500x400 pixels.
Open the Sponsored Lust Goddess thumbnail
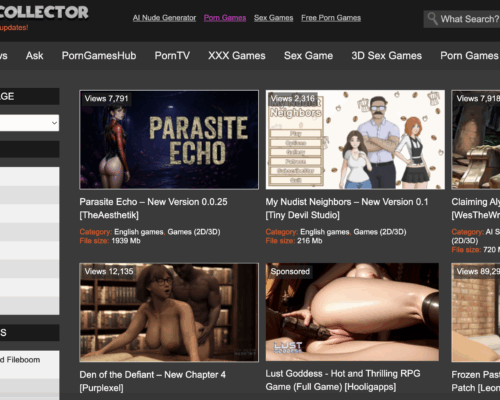[352, 312]
